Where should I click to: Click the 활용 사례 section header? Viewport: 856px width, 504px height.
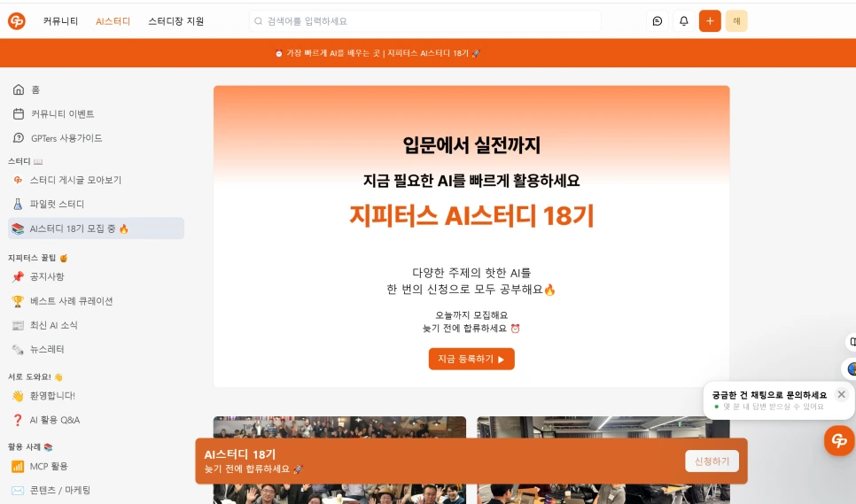tap(30, 447)
